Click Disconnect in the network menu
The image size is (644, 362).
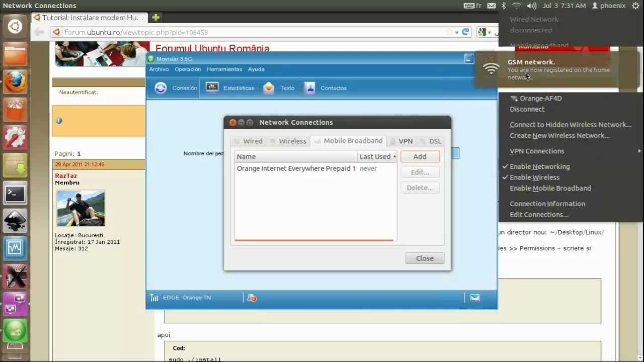pyautogui.click(x=527, y=109)
